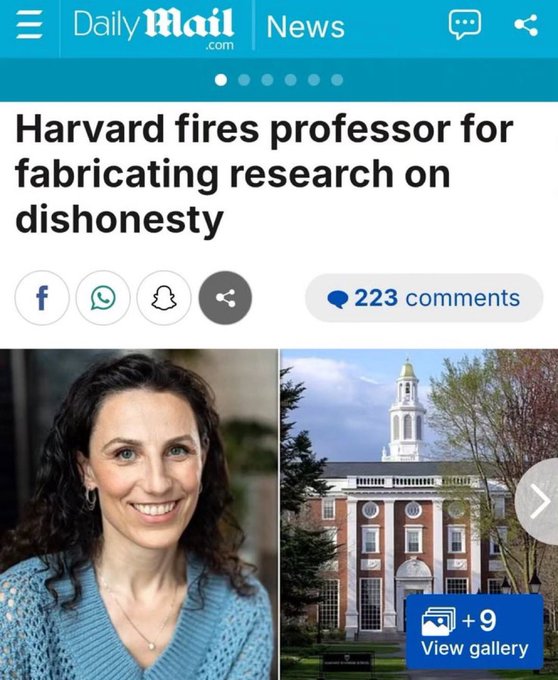Open the hamburger navigation menu
This screenshot has height=680, width=558.
(x=29, y=26)
